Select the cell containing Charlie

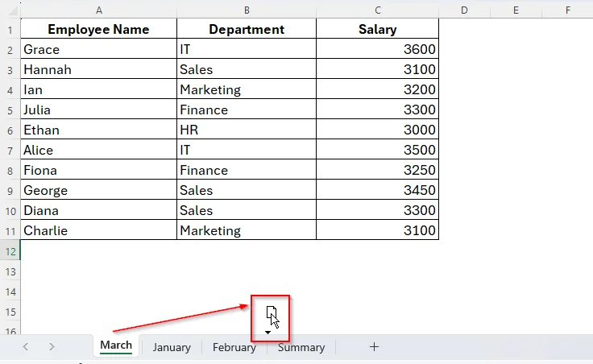[99, 230]
